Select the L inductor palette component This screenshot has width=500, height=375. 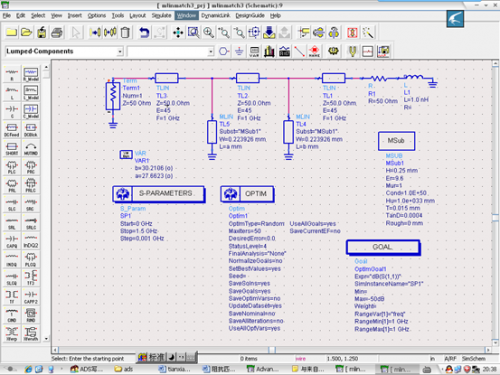pos(12,93)
